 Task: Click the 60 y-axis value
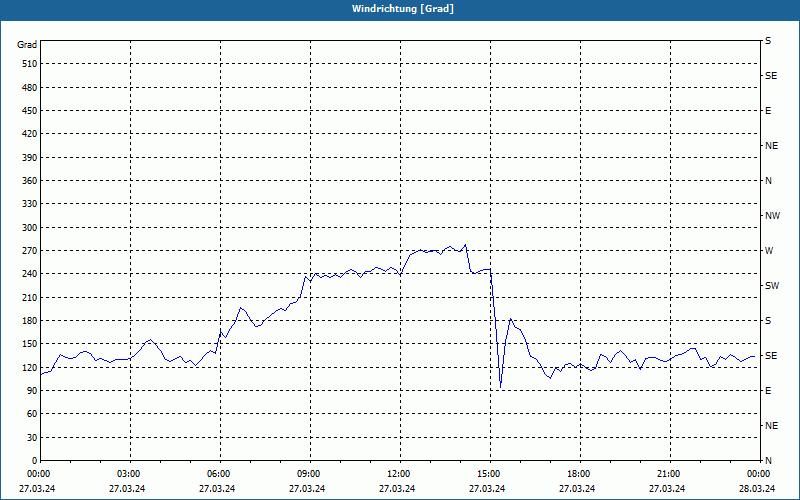tap(32, 414)
